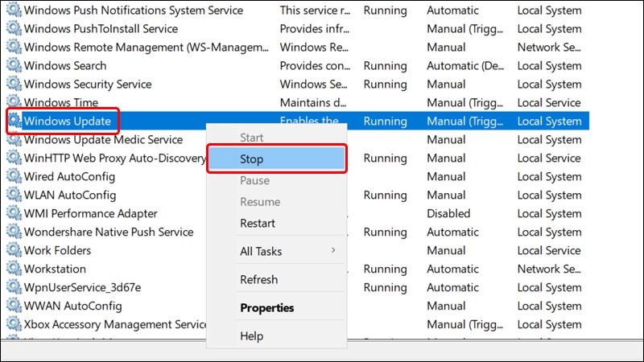
Task: Click gear icon beside Windows Remote Management
Action: (x=14, y=47)
